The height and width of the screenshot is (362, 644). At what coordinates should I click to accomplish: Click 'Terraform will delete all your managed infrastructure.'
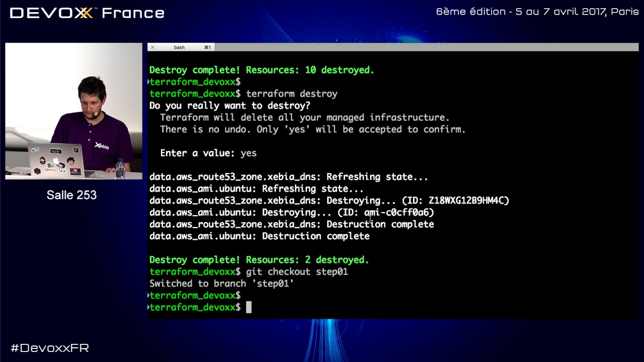pos(304,117)
